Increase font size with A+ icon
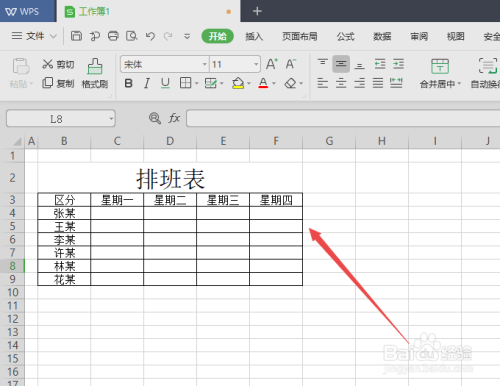Screen dimensions: 500x386 point(272,64)
